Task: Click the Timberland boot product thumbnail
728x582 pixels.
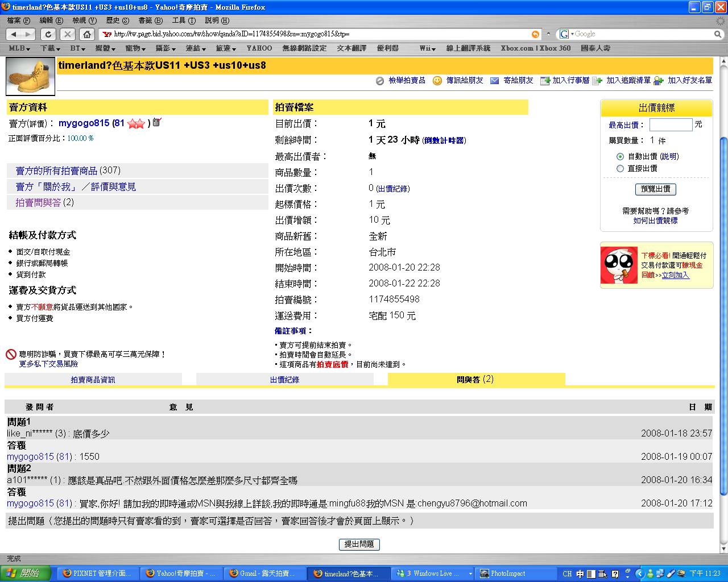Action: (30, 76)
